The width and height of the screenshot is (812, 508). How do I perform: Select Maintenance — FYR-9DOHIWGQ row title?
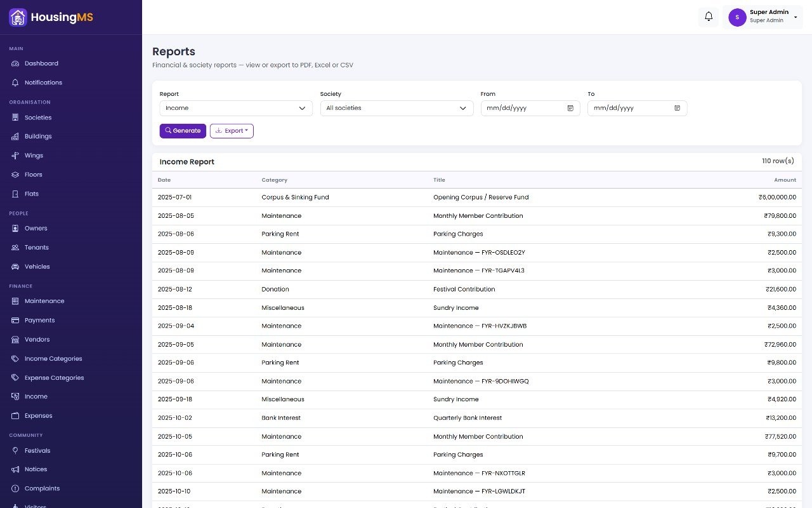[481, 382]
